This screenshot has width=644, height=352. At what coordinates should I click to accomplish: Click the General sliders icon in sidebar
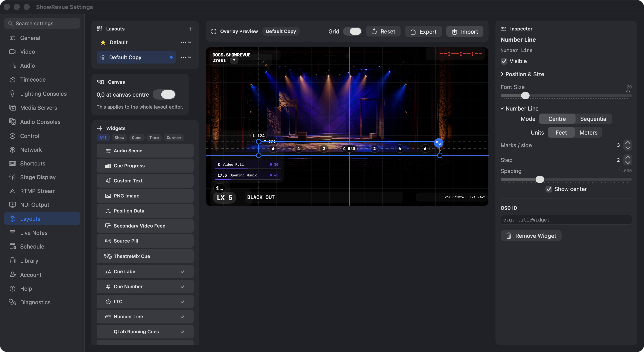point(12,38)
